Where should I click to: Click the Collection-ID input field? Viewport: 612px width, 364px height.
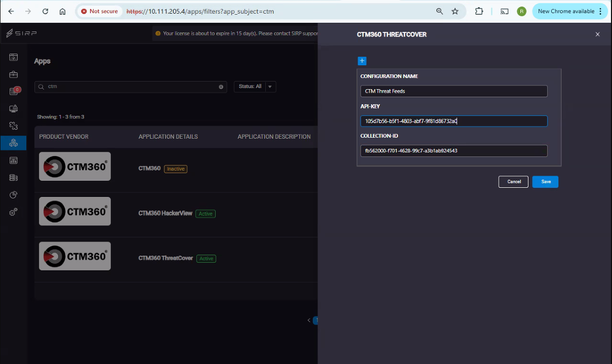click(x=454, y=151)
